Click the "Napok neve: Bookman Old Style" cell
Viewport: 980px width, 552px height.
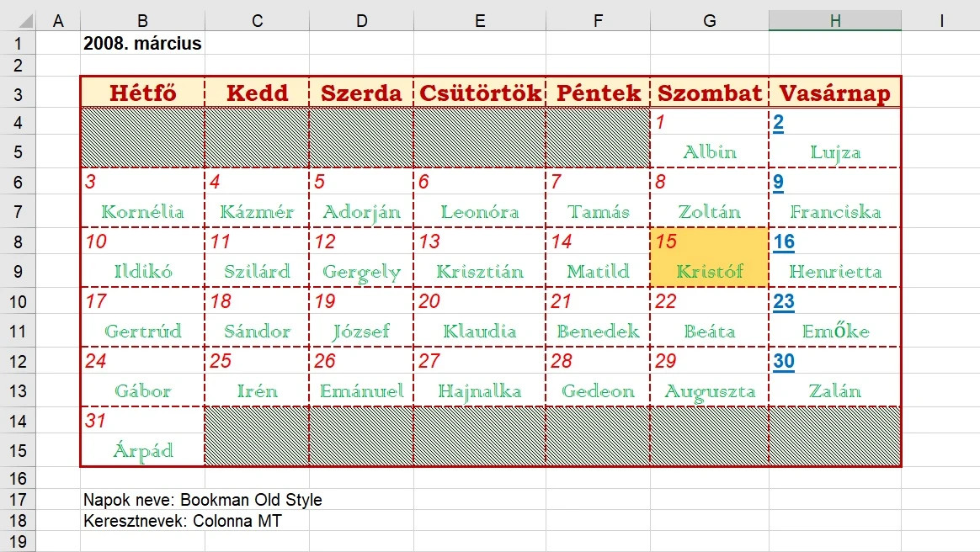202,500
